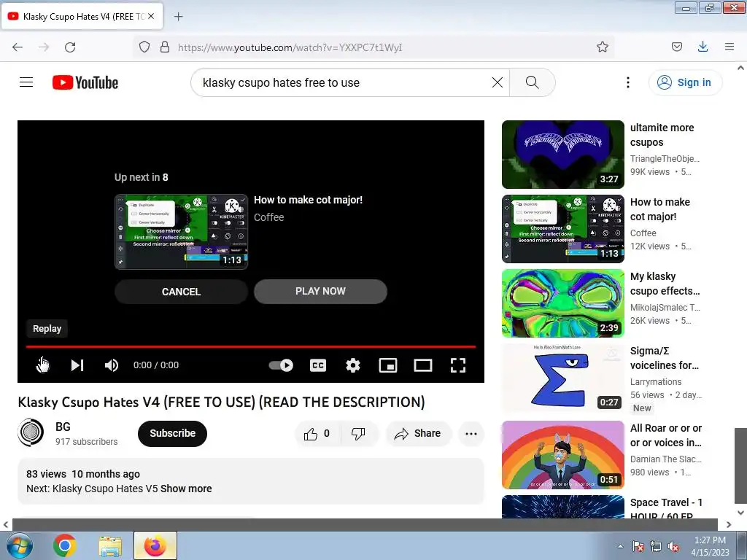Image resolution: width=747 pixels, height=560 pixels.
Task: Open YouTube settings three-dot menu
Action: pyautogui.click(x=628, y=82)
